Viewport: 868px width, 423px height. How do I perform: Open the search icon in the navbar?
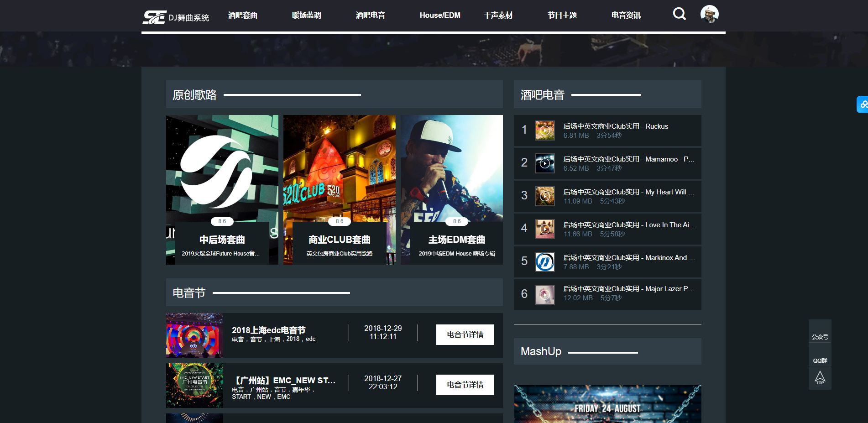(x=679, y=14)
